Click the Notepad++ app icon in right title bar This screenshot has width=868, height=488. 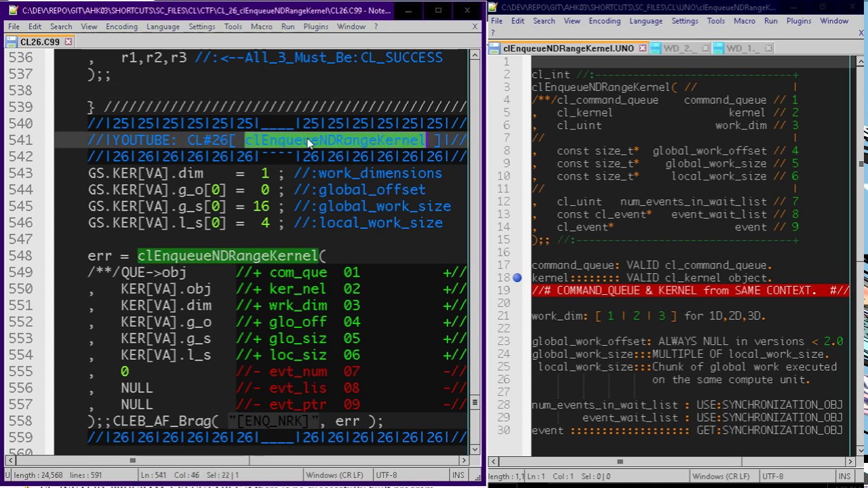(494, 7)
